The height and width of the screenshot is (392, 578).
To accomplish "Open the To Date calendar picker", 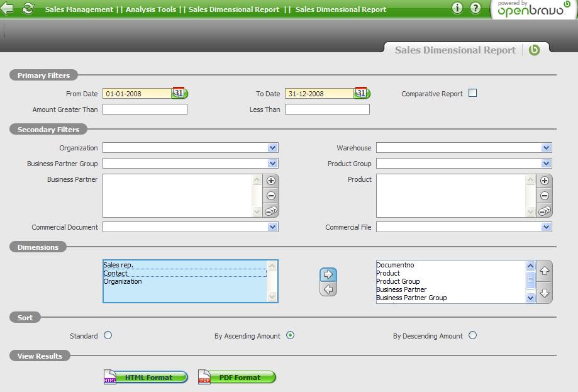I will click(362, 93).
